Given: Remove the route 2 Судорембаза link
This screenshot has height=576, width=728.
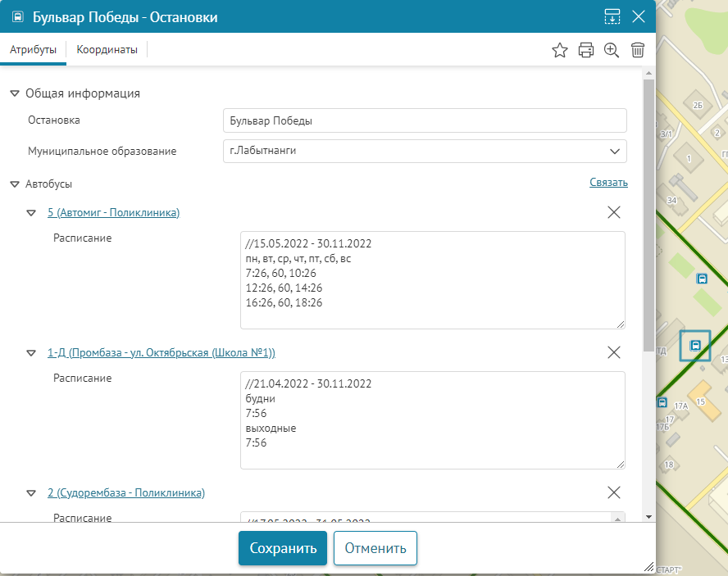Looking at the screenshot, I should [x=613, y=492].
